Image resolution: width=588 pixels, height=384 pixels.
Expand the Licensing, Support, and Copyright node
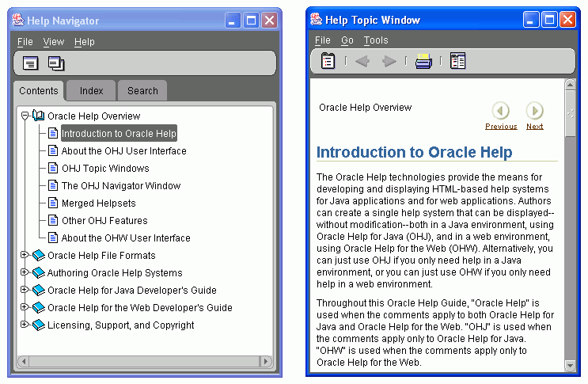click(25, 325)
